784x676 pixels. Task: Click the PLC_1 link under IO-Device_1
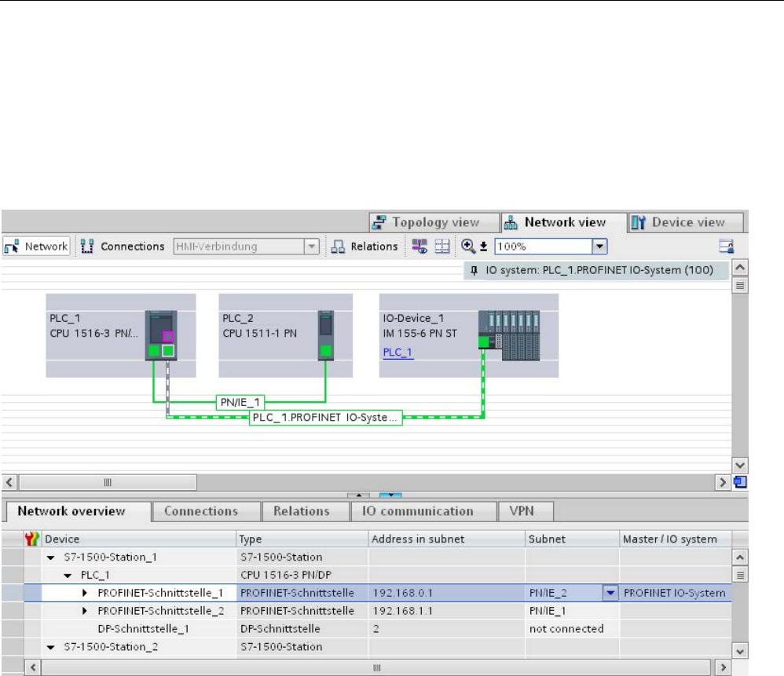[398, 353]
